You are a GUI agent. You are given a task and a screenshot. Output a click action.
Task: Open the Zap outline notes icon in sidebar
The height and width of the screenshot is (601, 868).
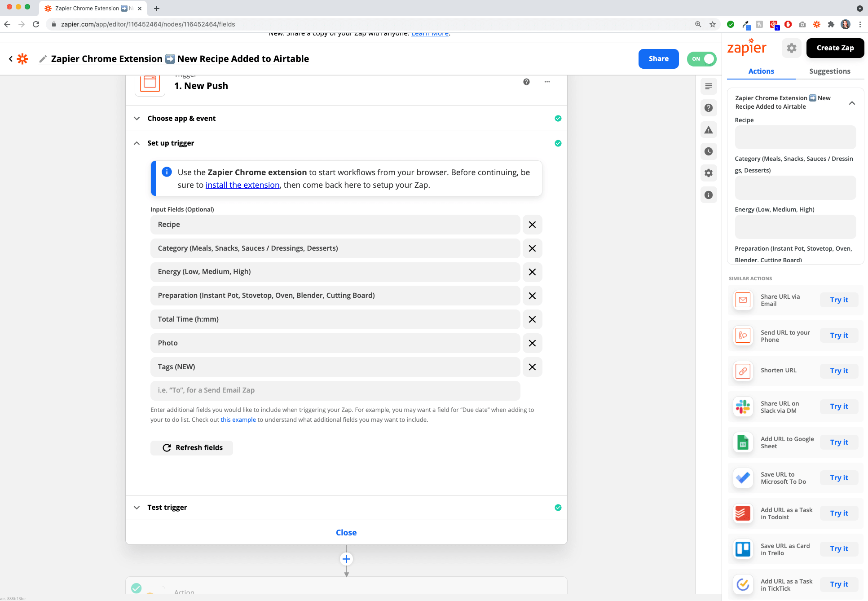[708, 86]
